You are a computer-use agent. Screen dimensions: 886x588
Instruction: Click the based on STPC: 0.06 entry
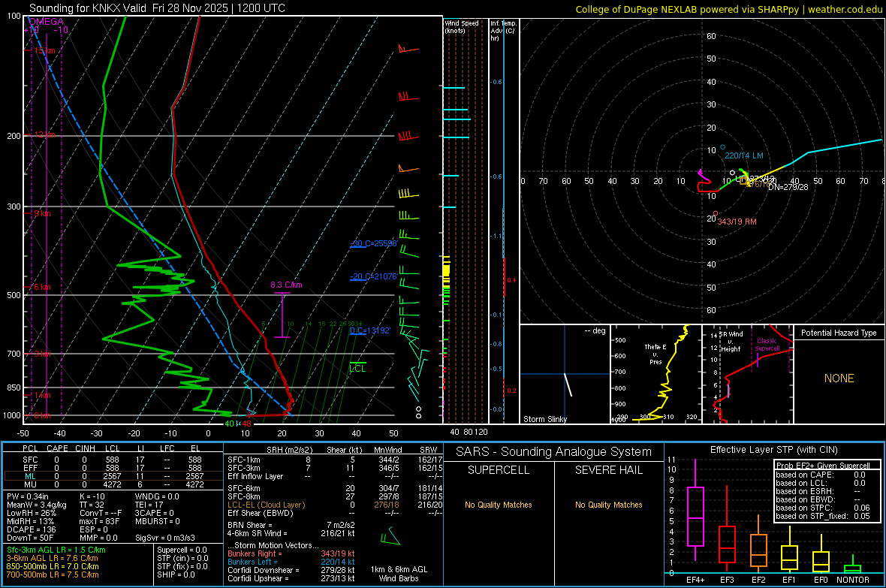(x=823, y=508)
